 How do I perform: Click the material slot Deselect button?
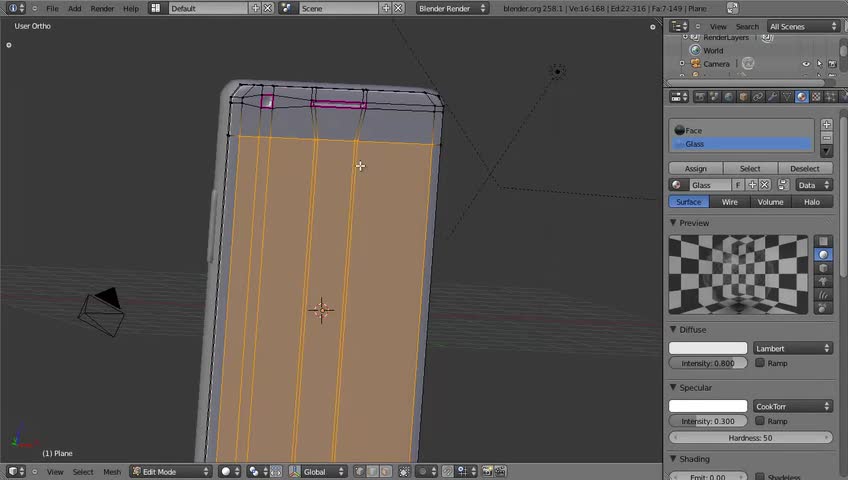[x=805, y=168]
